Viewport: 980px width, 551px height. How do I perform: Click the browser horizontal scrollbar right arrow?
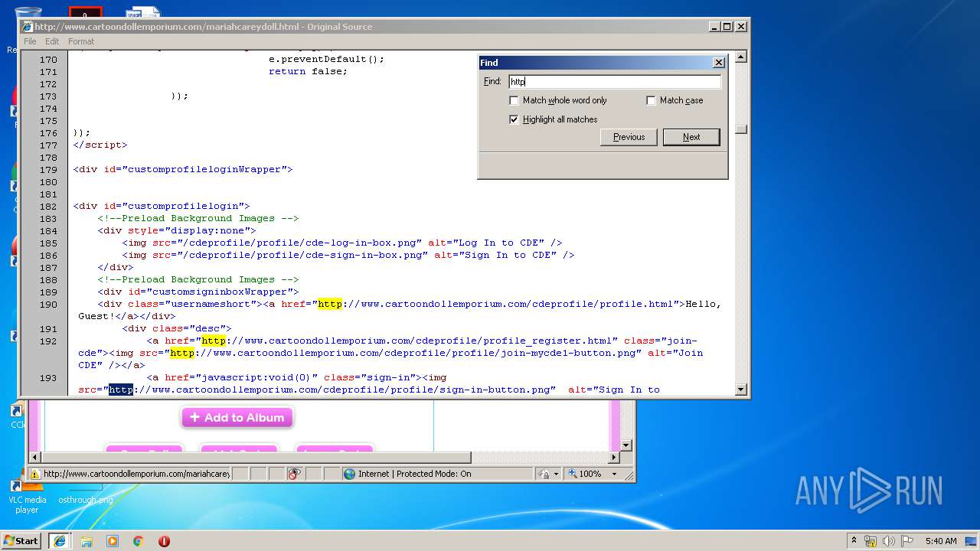tap(613, 458)
